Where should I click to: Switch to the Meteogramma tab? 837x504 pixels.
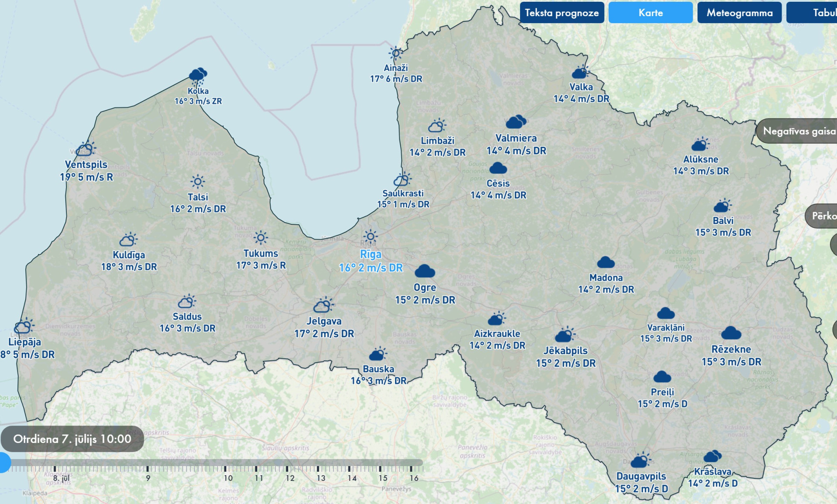(x=739, y=13)
